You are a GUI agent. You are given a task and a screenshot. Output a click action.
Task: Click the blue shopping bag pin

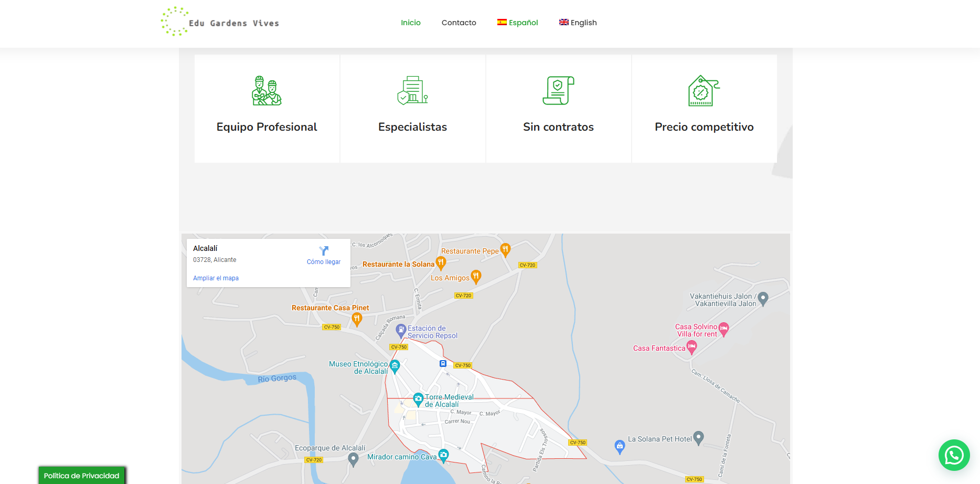[x=620, y=447]
